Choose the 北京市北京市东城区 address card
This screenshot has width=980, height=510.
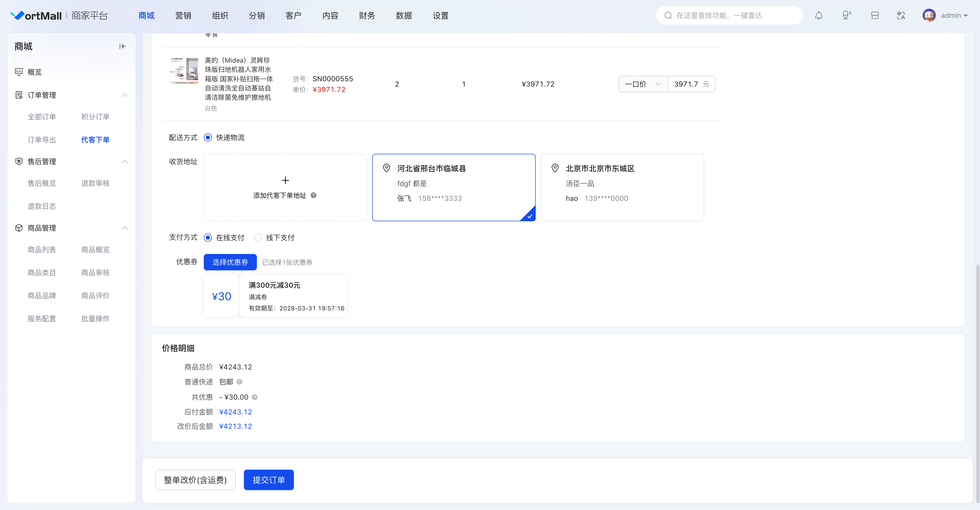pyautogui.click(x=622, y=187)
